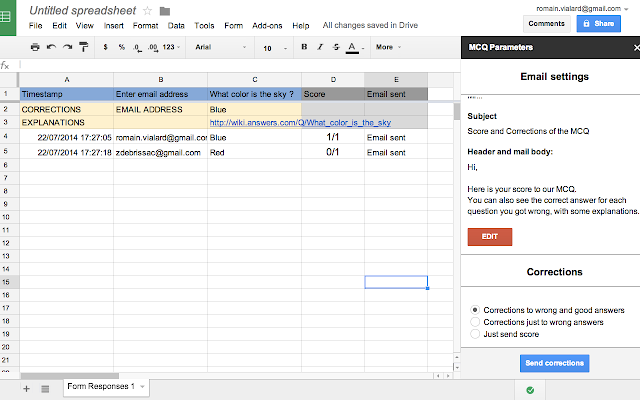Open the account email dropdown
This screenshot has width=640, height=400.
(582, 9)
